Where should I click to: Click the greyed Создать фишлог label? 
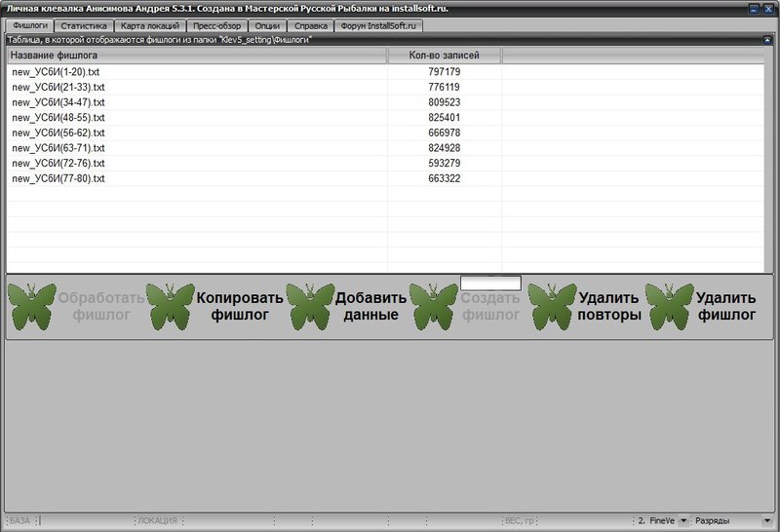[490, 306]
